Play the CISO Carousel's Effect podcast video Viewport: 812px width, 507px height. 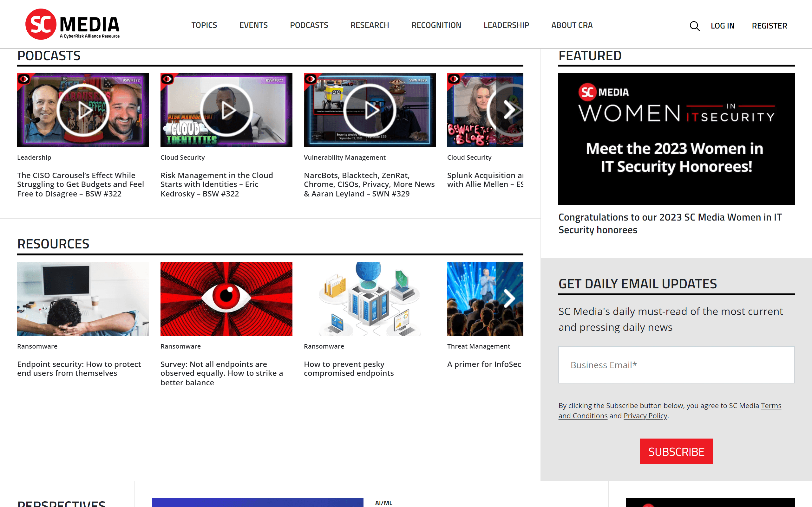pyautogui.click(x=83, y=110)
